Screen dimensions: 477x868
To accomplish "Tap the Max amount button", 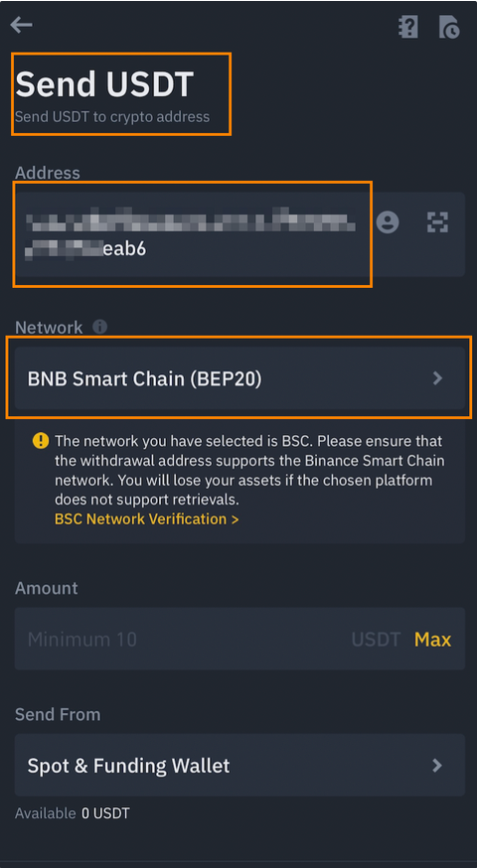I will coord(432,640).
